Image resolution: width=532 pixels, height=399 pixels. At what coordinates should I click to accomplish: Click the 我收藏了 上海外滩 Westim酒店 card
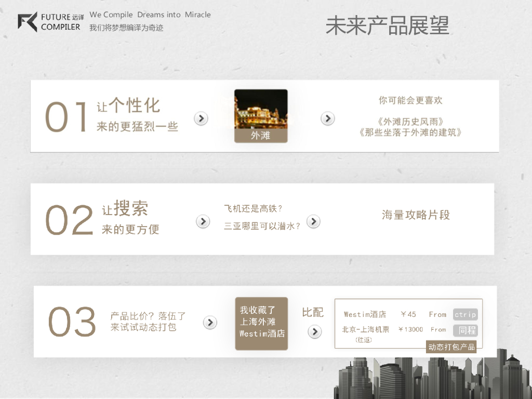click(x=262, y=324)
